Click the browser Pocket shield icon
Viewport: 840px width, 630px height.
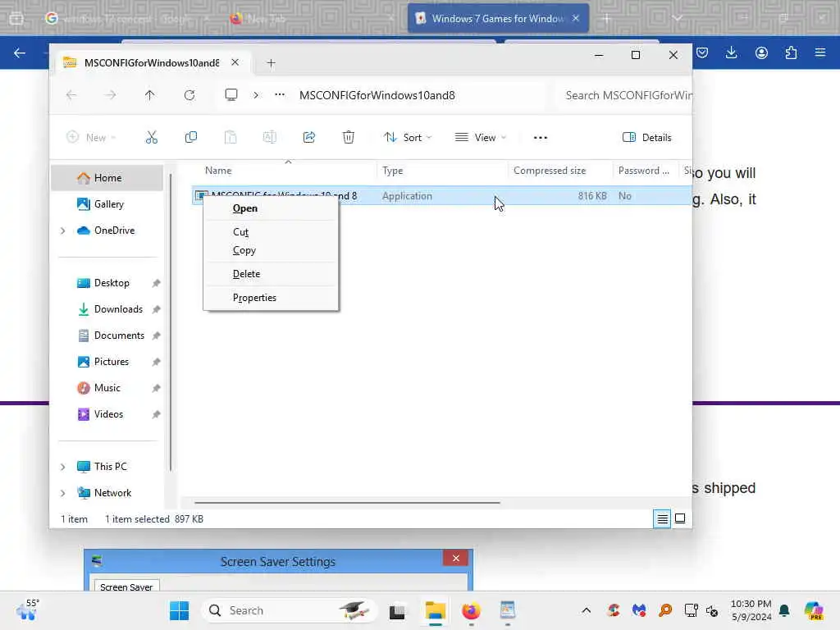click(x=702, y=52)
